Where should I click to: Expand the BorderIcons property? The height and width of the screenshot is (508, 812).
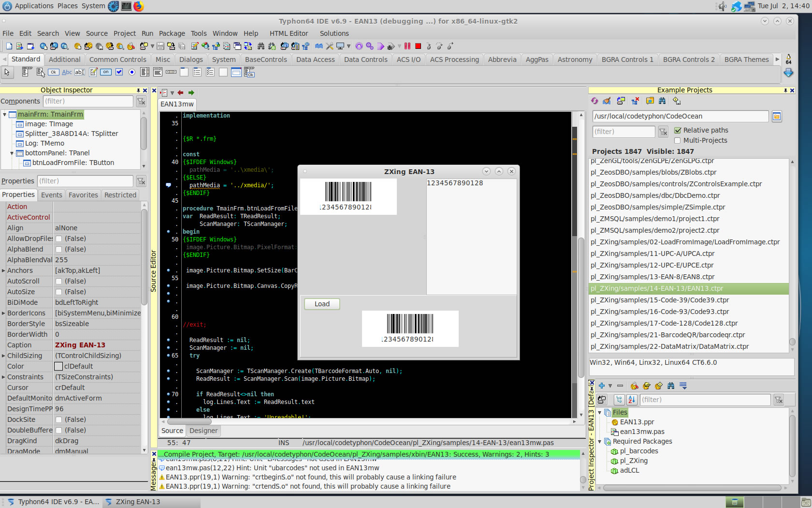[3, 313]
